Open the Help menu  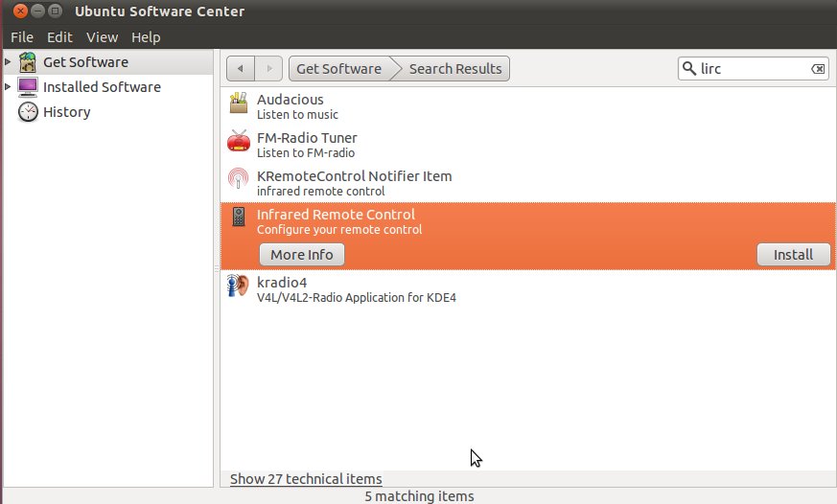coord(146,37)
